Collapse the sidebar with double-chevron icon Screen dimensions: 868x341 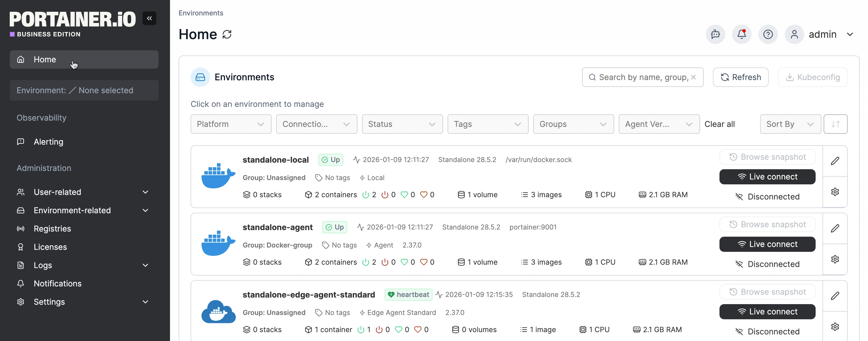point(149,18)
